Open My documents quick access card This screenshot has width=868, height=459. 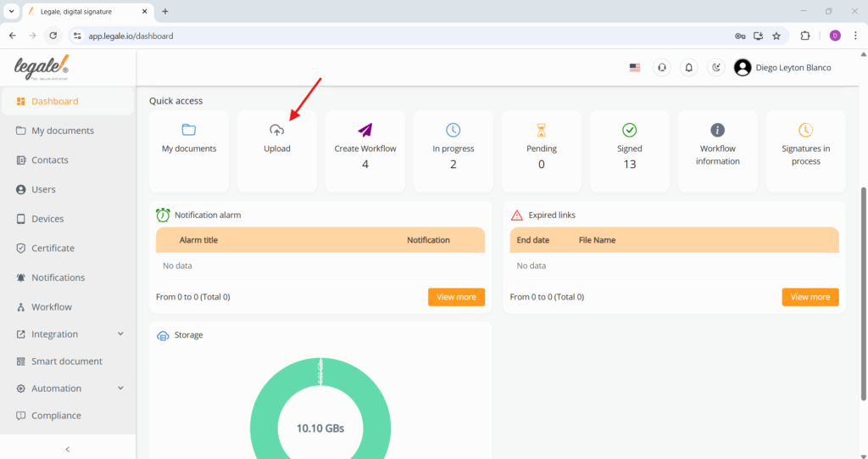189,151
